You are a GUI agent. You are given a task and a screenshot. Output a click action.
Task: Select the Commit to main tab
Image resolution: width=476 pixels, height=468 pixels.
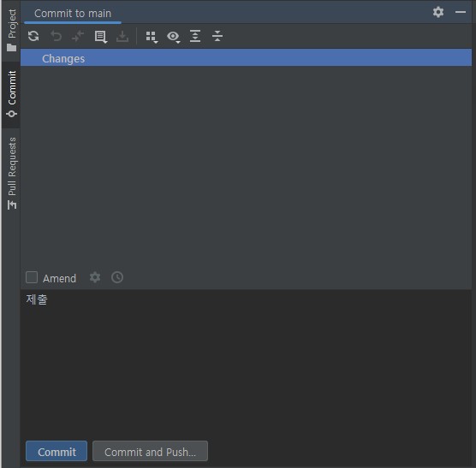(x=73, y=14)
